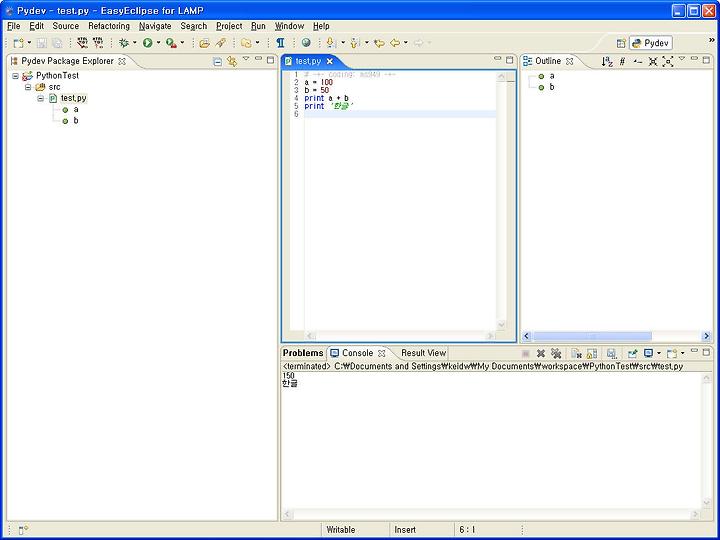Image resolution: width=720 pixels, height=540 pixels.
Task: Collapse the PythonTest project node
Action: [15, 76]
